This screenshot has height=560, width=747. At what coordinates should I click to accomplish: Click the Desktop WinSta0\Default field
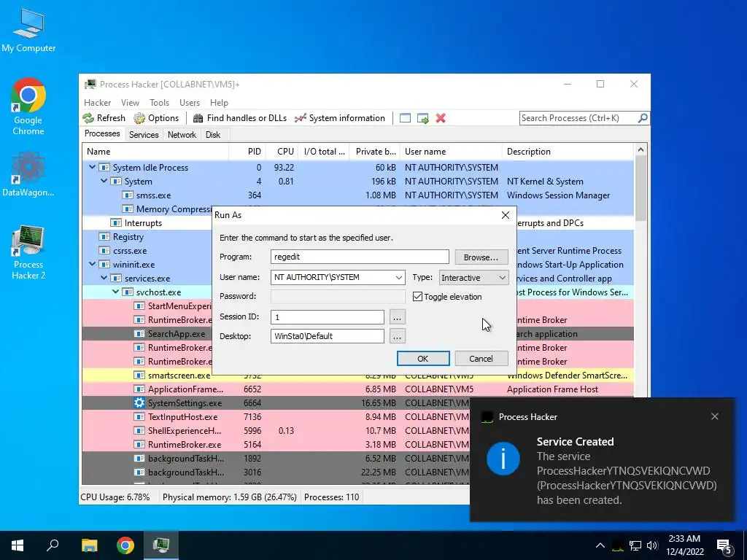(328, 336)
